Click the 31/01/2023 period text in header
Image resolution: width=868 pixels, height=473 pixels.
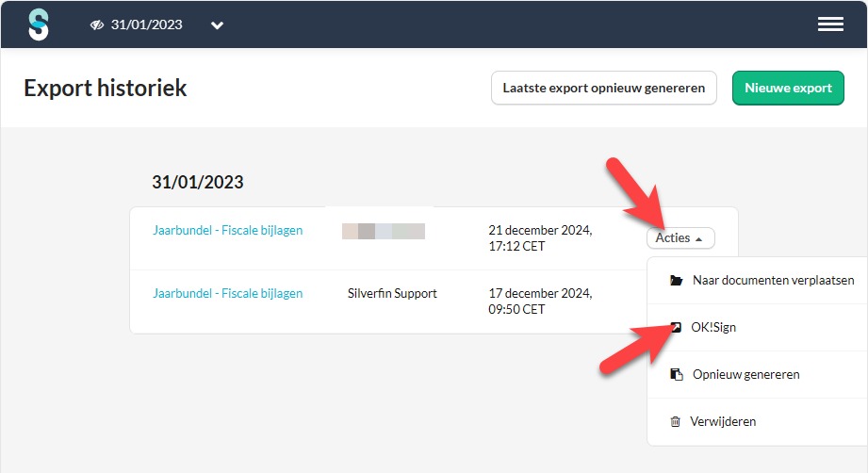(147, 24)
